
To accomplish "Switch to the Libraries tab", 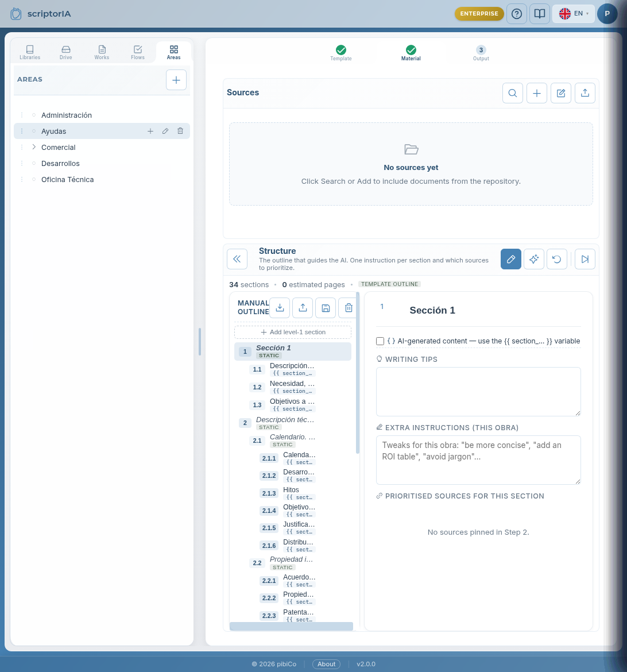I will (30, 52).
